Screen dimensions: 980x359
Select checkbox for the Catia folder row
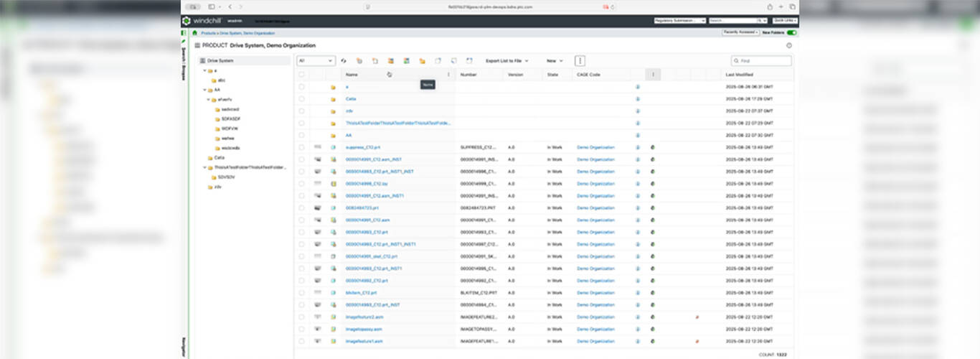pyautogui.click(x=301, y=99)
